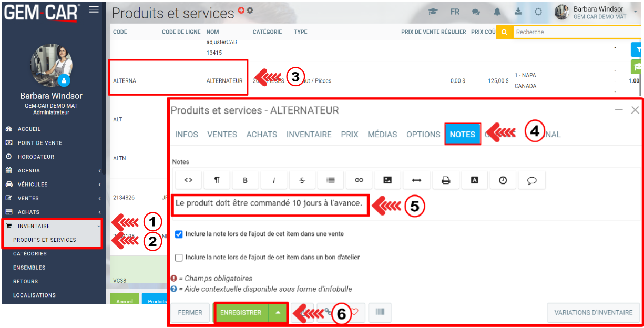Insert a link using the link icon
Viewport: 644px width, 328px height.
tap(359, 180)
